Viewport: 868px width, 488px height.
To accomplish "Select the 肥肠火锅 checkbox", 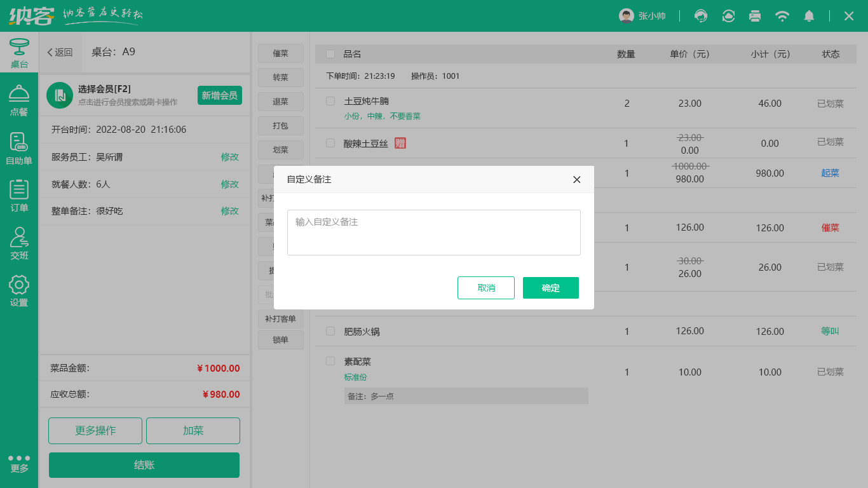I will (x=330, y=331).
